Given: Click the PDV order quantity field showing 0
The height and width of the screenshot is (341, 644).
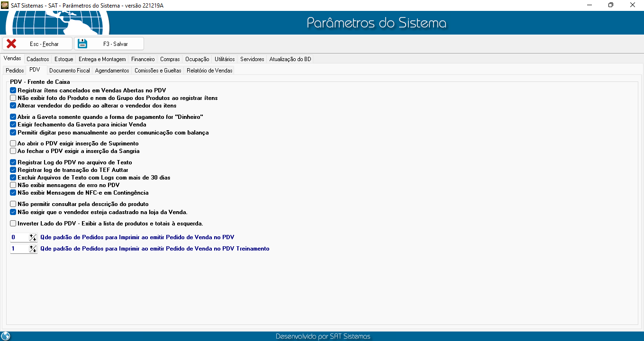Looking at the screenshot, I should 19,237.
